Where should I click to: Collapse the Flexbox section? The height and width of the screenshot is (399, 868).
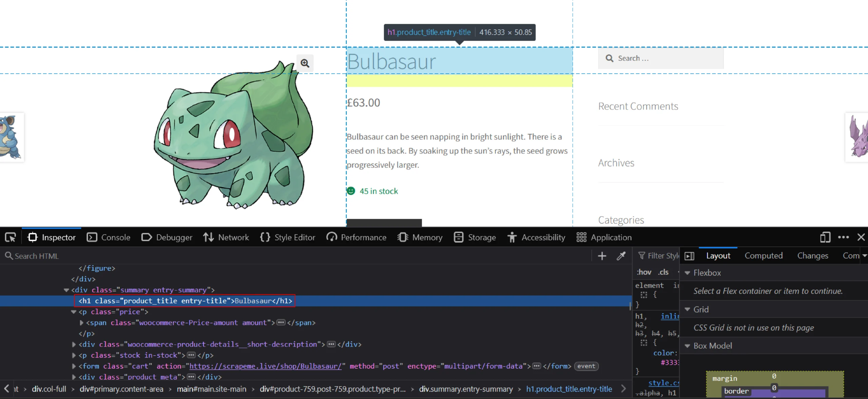click(687, 273)
